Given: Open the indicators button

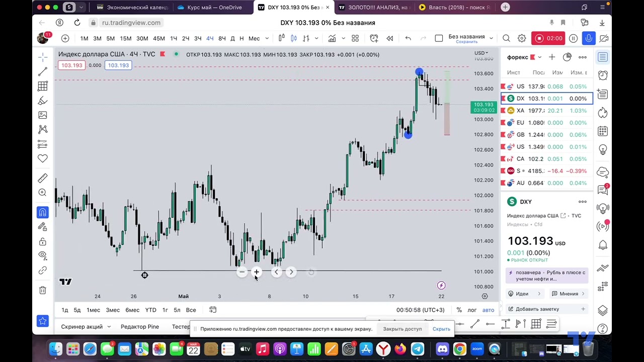Looking at the screenshot, I should [x=332, y=38].
